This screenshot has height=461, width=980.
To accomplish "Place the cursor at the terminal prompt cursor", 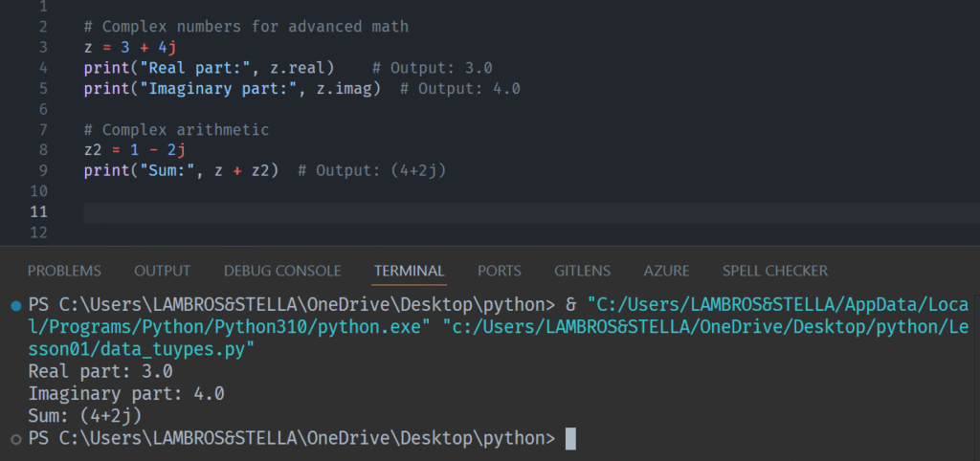I will (571, 439).
